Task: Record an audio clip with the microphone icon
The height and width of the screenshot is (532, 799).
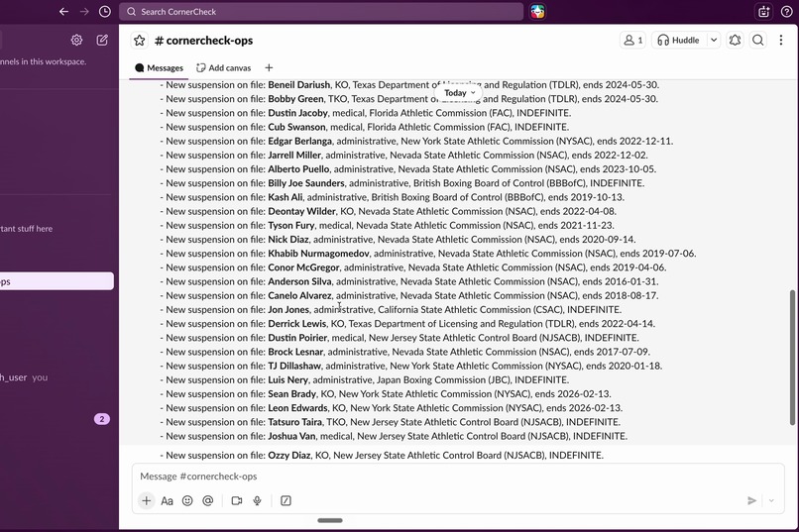Action: (257, 500)
